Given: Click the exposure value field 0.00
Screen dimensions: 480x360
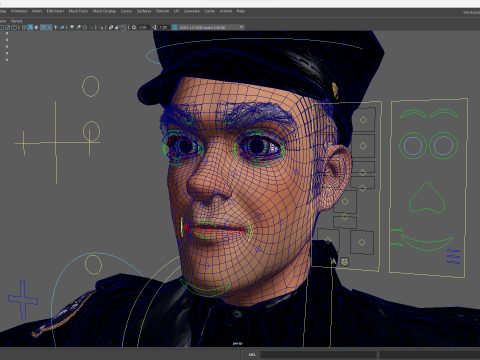Looking at the screenshot, I should (x=143, y=27).
